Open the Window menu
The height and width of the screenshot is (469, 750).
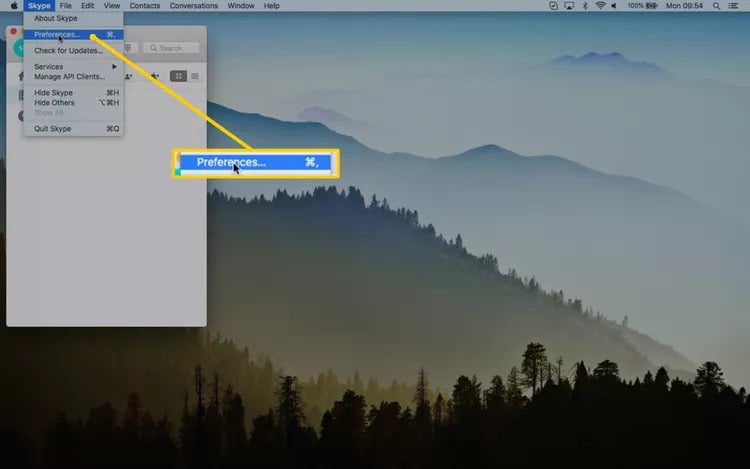tap(241, 6)
